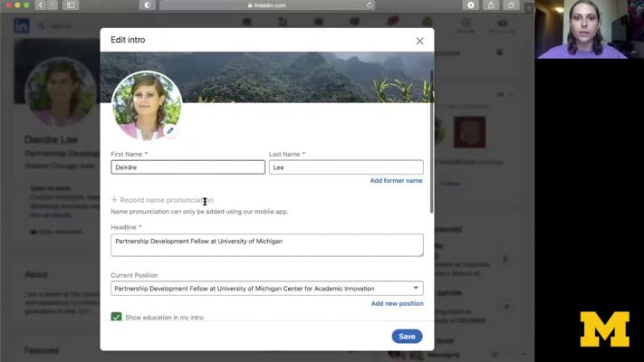Click the privacy shield icon in Safari

[x=148, y=5]
